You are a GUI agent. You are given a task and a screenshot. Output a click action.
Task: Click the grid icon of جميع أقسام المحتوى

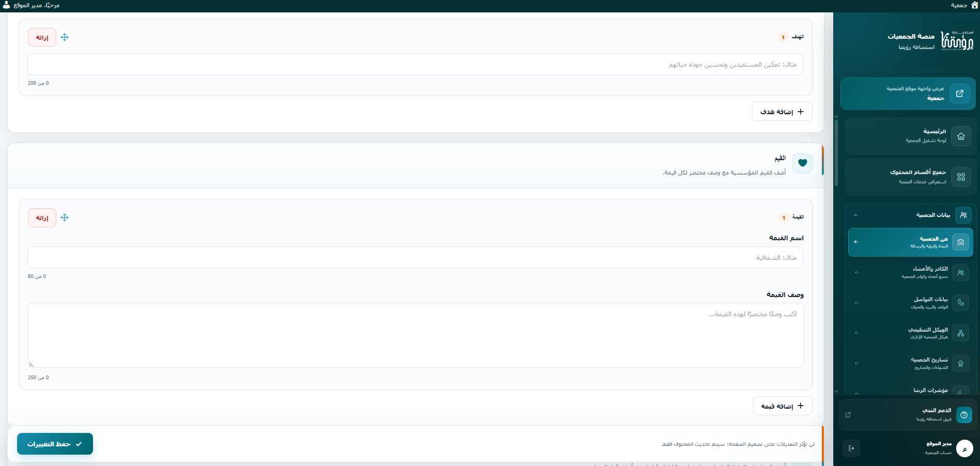pos(961,177)
